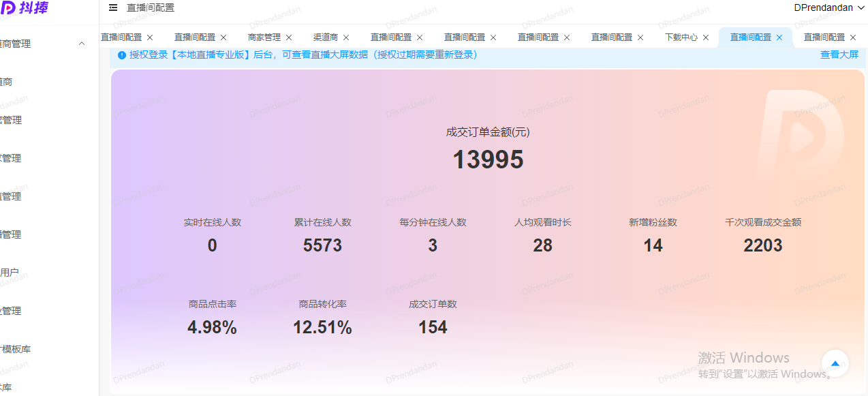The height and width of the screenshot is (396, 868).
Task: Open the 查看大屏 link
Action: coord(839,55)
